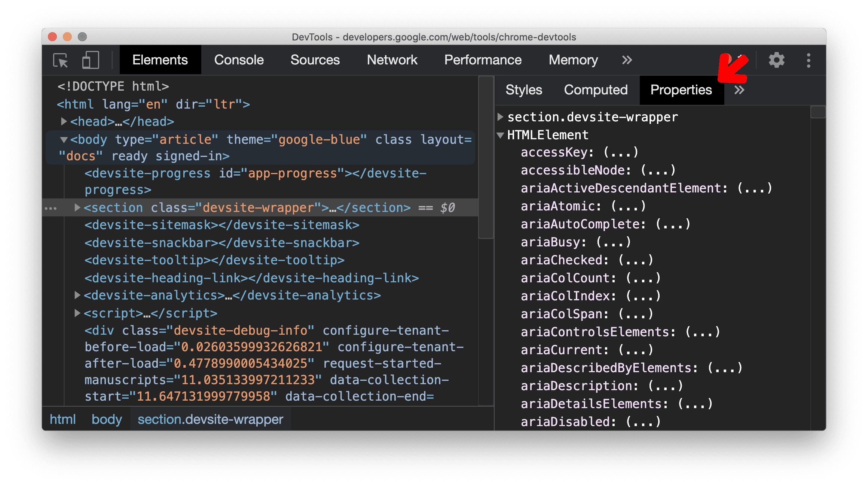This screenshot has height=486, width=868.
Task: Open the Console panel tab
Action: click(x=240, y=59)
